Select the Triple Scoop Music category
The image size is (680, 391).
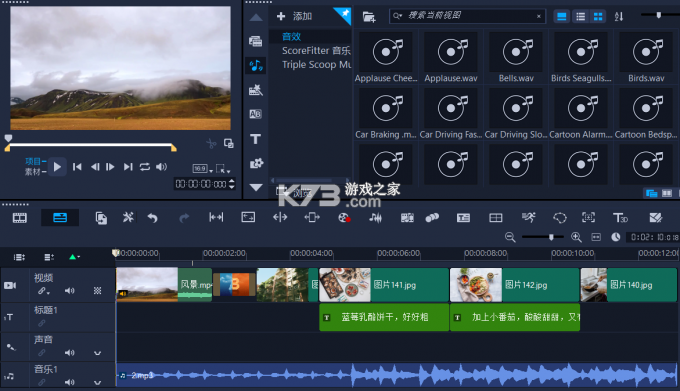tap(317, 65)
